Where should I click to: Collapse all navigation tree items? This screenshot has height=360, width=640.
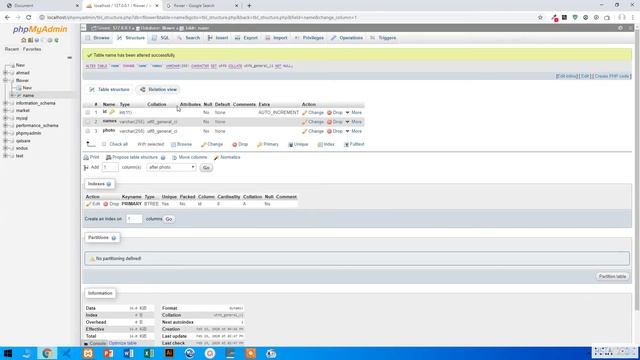click(x=69, y=58)
